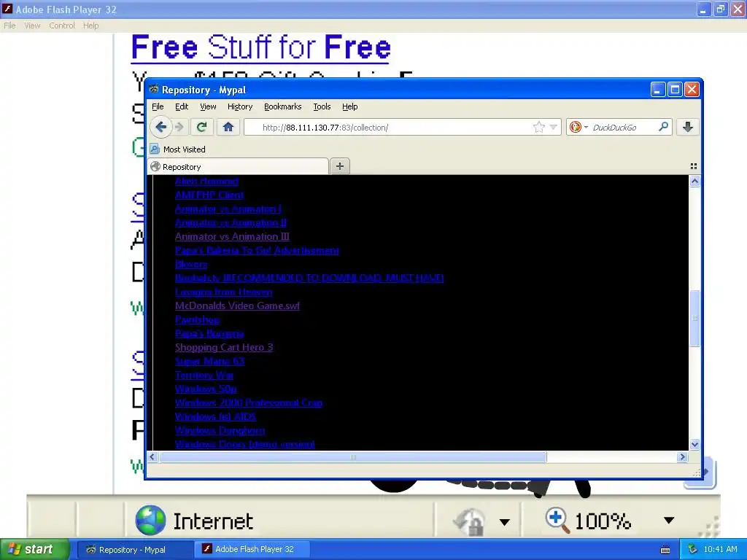Open the Animator vs Animation III link

pos(232,237)
